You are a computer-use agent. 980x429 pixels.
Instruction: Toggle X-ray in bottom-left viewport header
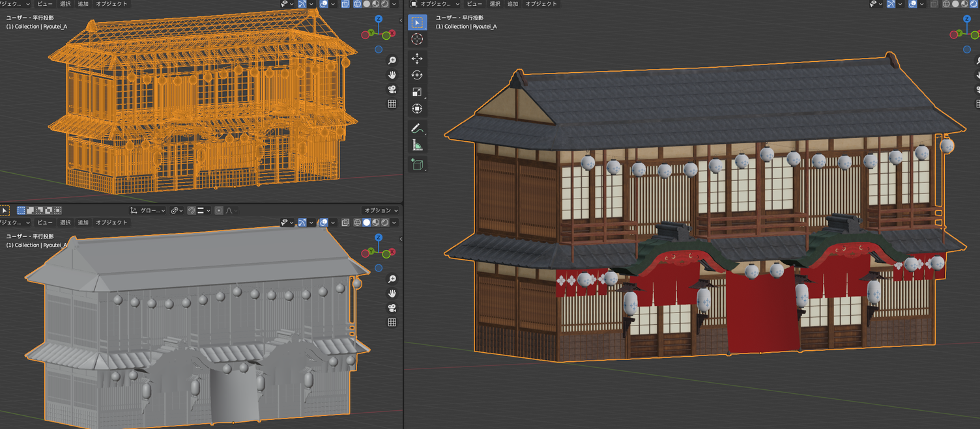(345, 222)
